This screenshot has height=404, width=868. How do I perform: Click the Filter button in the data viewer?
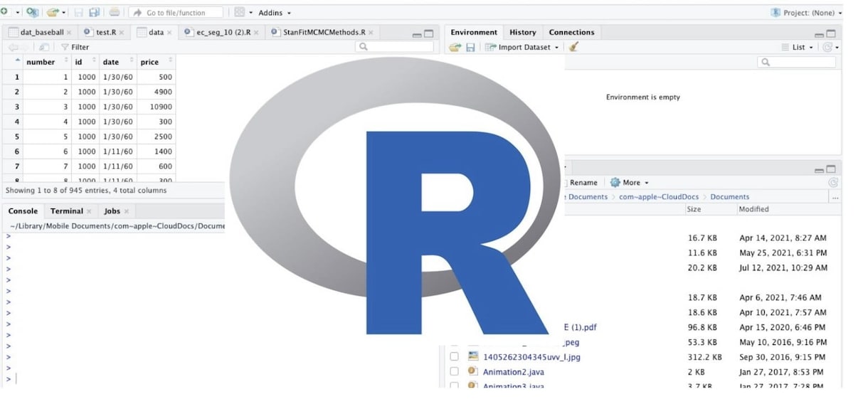[75, 47]
